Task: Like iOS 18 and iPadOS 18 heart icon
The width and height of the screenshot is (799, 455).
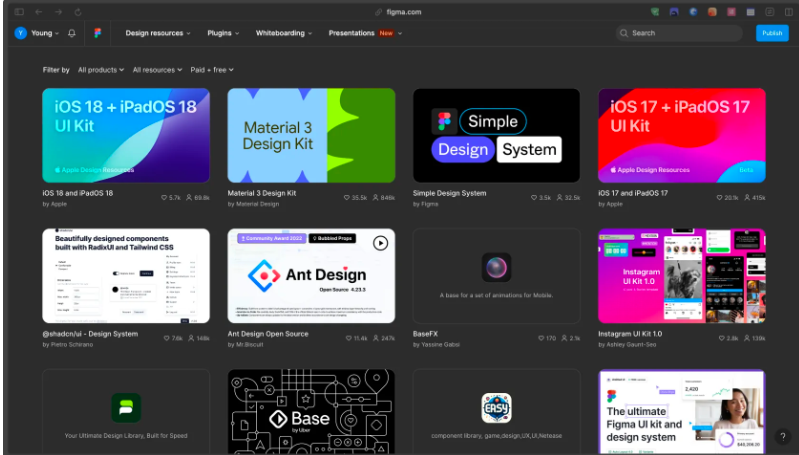Action: pyautogui.click(x=164, y=198)
